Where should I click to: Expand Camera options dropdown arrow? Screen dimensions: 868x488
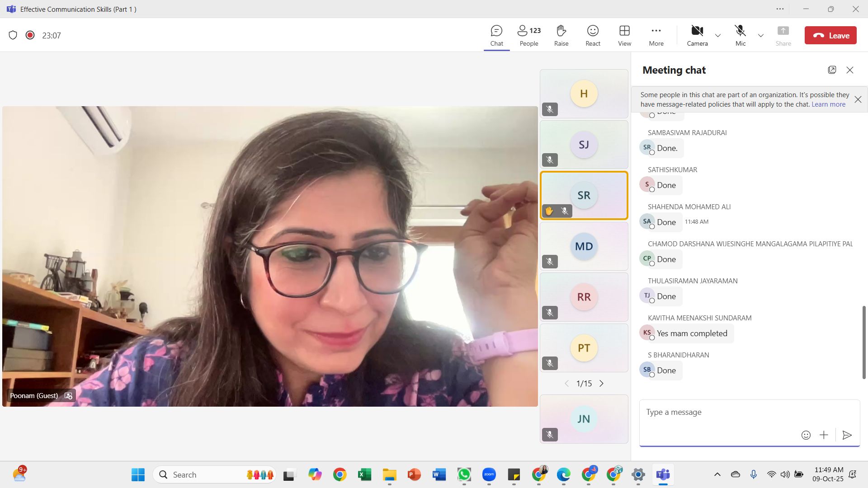click(x=717, y=35)
